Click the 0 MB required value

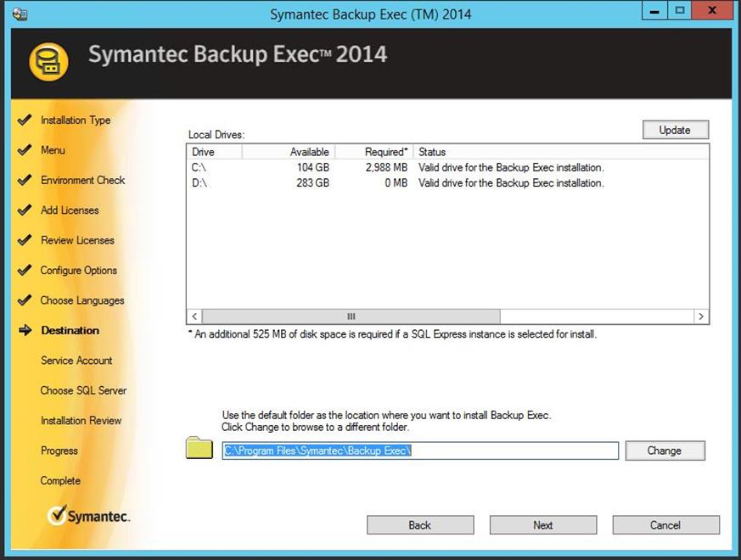[396, 183]
